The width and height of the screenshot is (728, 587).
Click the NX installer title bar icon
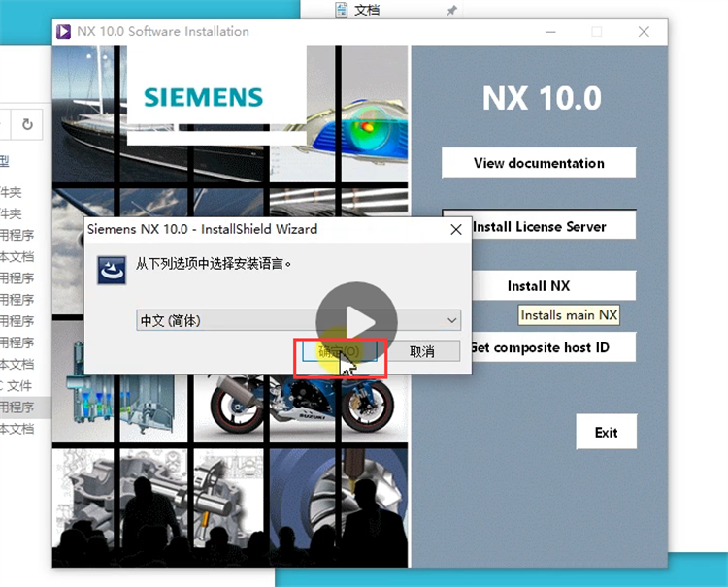click(64, 32)
